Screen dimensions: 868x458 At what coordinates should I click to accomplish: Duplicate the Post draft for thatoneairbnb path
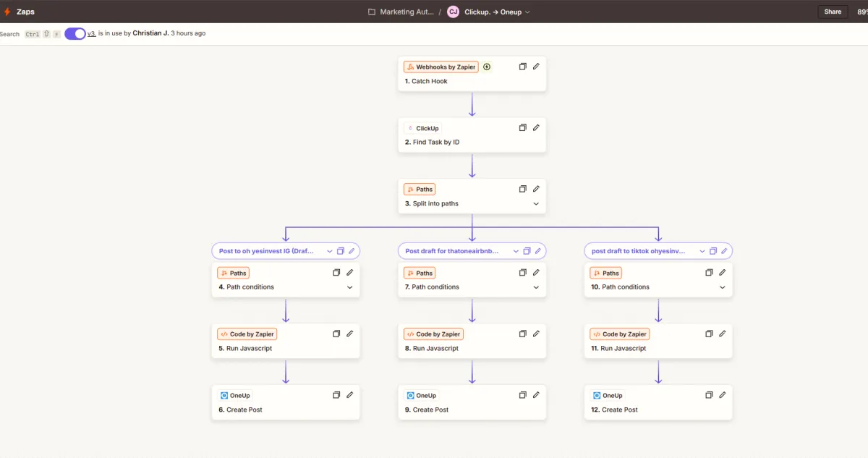[x=527, y=251]
